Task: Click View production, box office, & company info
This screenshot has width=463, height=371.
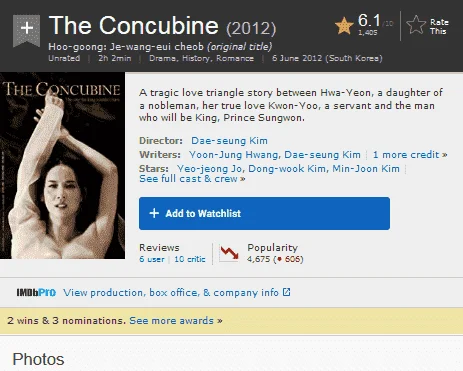Action: (171, 293)
